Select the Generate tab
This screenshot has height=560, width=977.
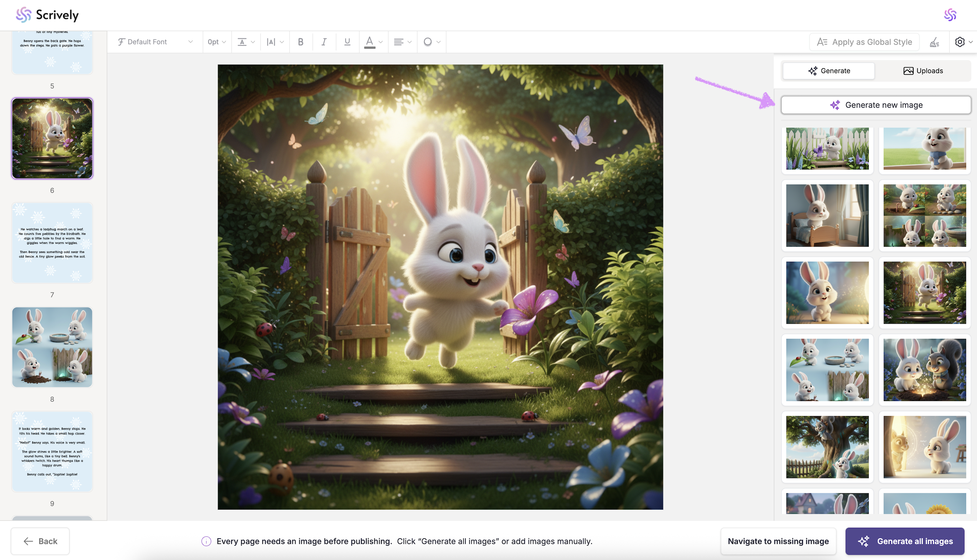point(829,71)
